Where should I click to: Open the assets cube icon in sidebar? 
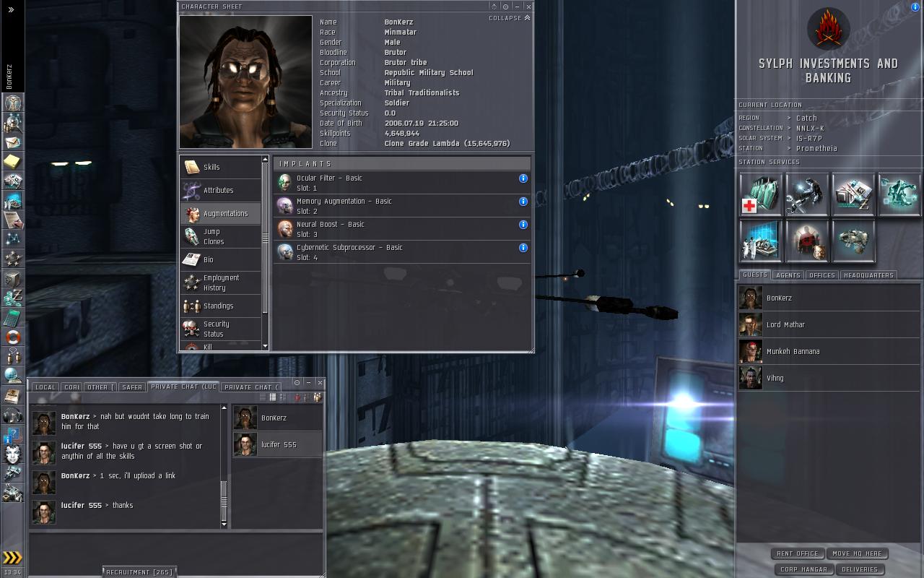tap(12, 278)
